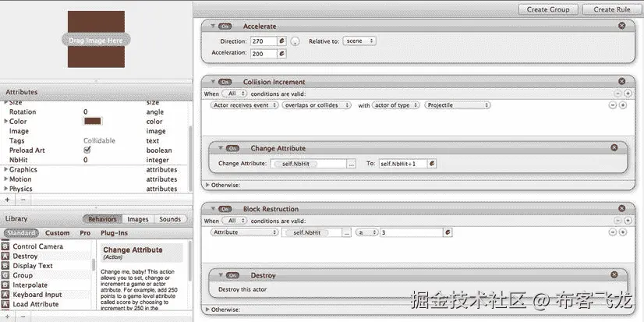
Task: Toggle the Block Restruction On switch
Action: point(225,209)
